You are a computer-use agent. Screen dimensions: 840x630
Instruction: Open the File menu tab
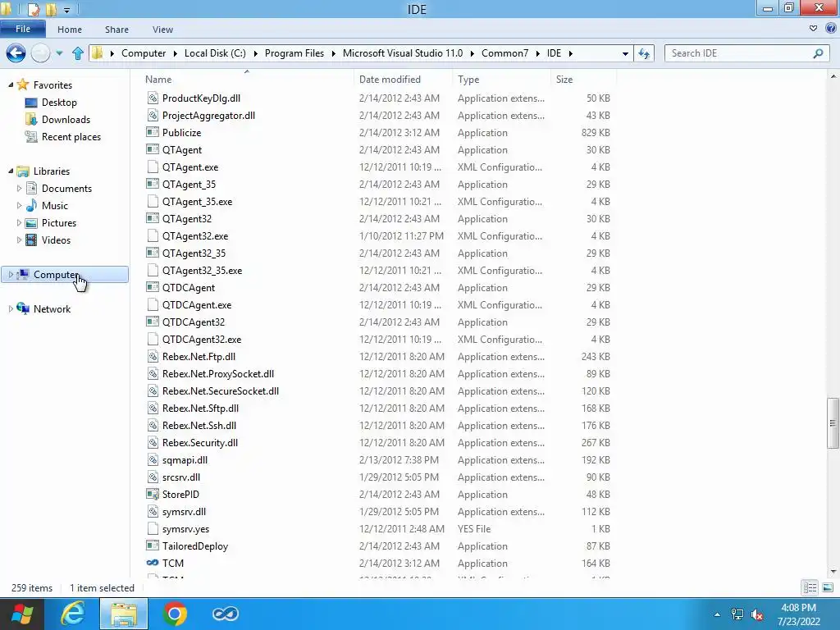pos(22,29)
